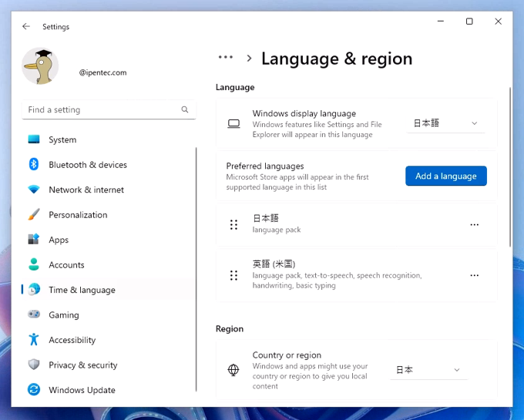The image size is (524, 420).
Task: Select the System icon in sidebar
Action: pyautogui.click(x=34, y=139)
